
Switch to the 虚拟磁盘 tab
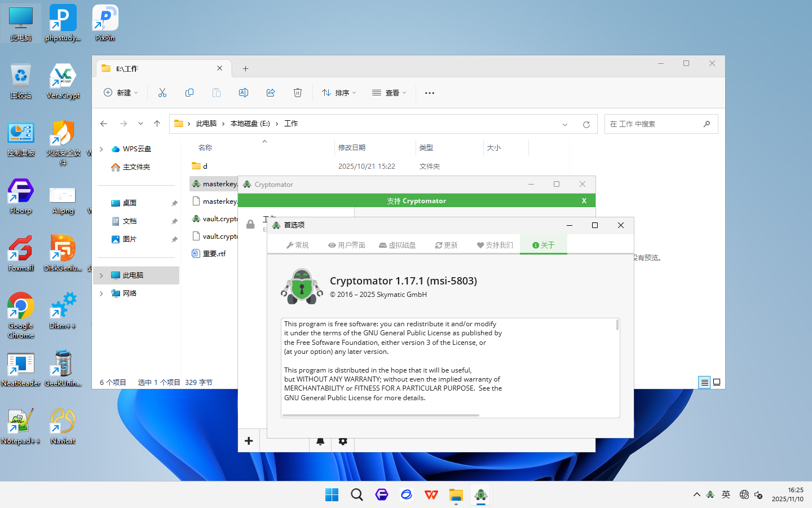pos(398,245)
